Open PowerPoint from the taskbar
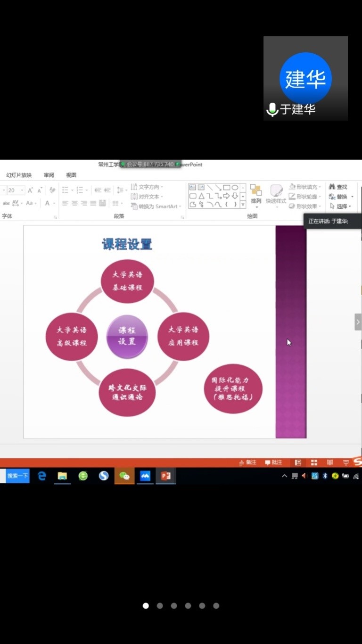This screenshot has height=644, width=362. pyautogui.click(x=165, y=476)
